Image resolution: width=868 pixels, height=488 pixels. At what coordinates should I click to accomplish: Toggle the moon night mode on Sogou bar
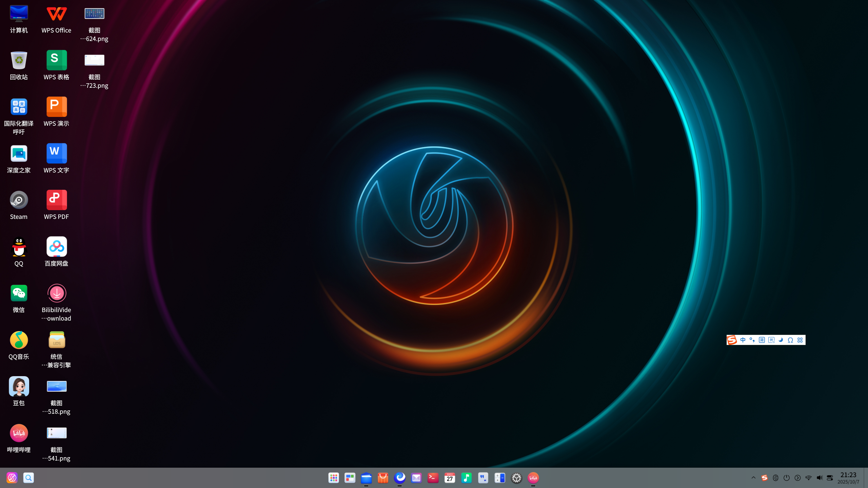click(x=781, y=340)
